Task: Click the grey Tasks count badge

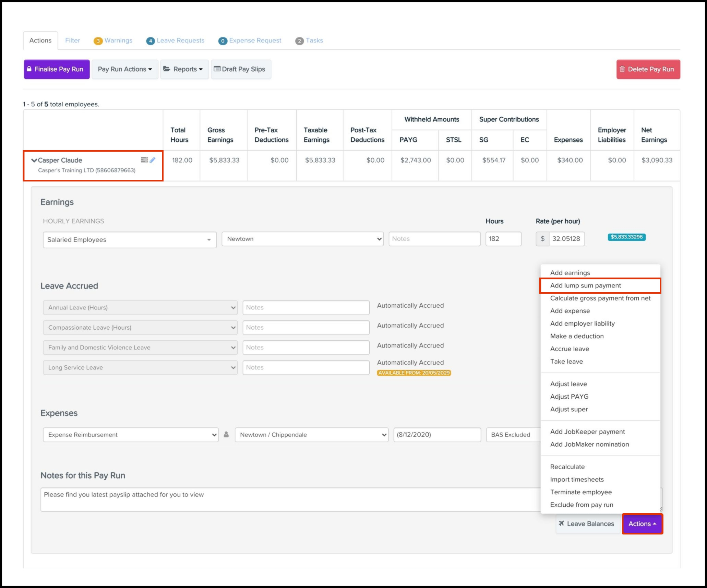Action: coord(299,41)
